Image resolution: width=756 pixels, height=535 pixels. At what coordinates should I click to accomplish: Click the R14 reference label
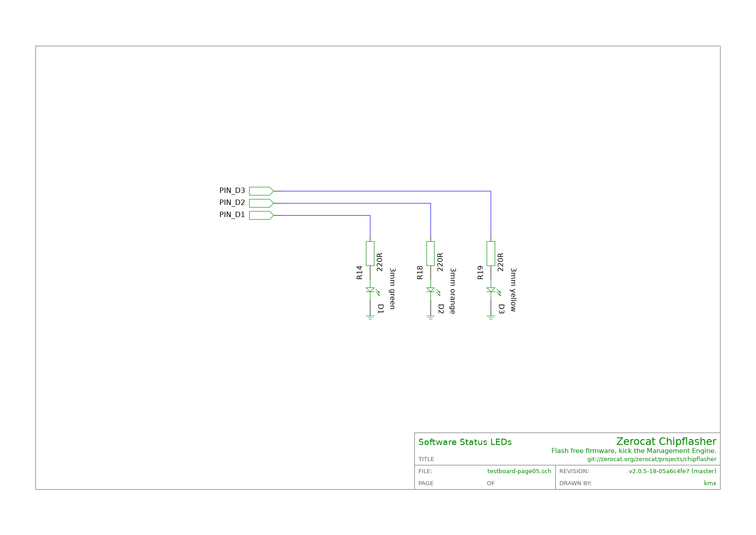point(359,273)
